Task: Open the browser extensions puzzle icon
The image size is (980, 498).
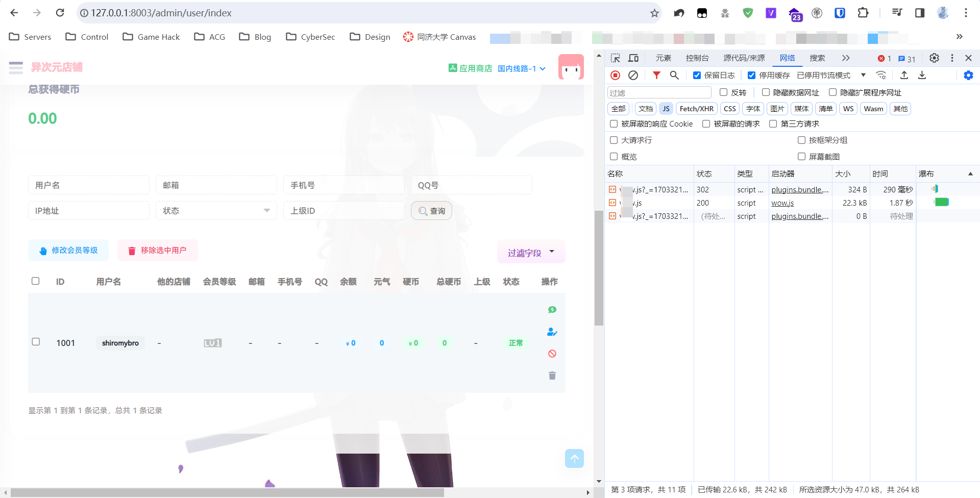Action: point(863,13)
